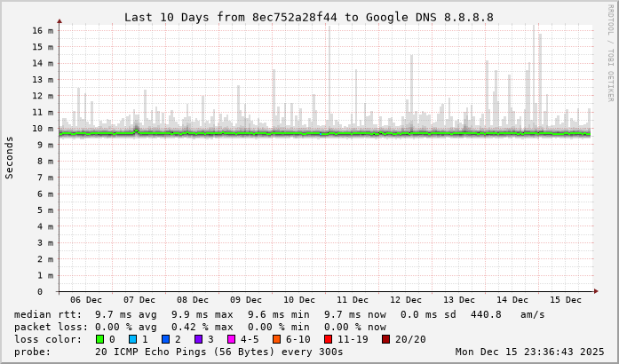
Task: Click the dark red 20/20 loss swatch
Action: tap(385, 339)
